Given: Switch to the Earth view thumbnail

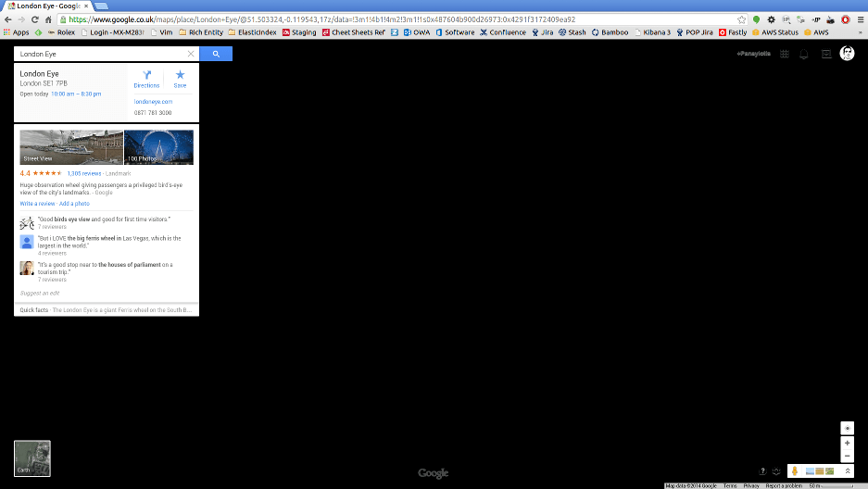Looking at the screenshot, I should tap(32, 458).
